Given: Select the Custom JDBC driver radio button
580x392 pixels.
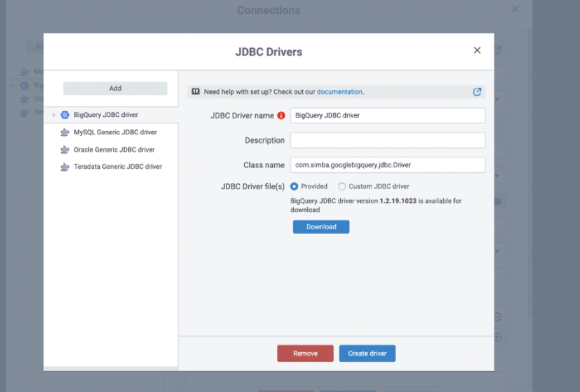Looking at the screenshot, I should 342,187.
